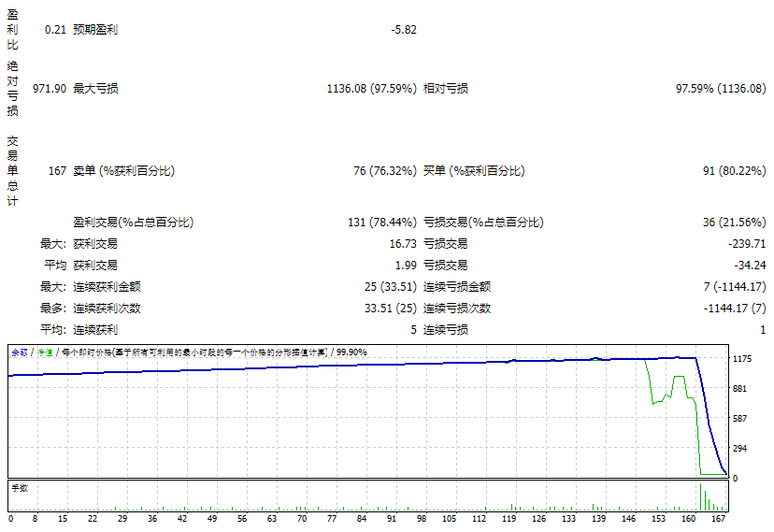Screen dimensions: 774x532
Task: Click the 最大亏损 label
Action: point(95,89)
